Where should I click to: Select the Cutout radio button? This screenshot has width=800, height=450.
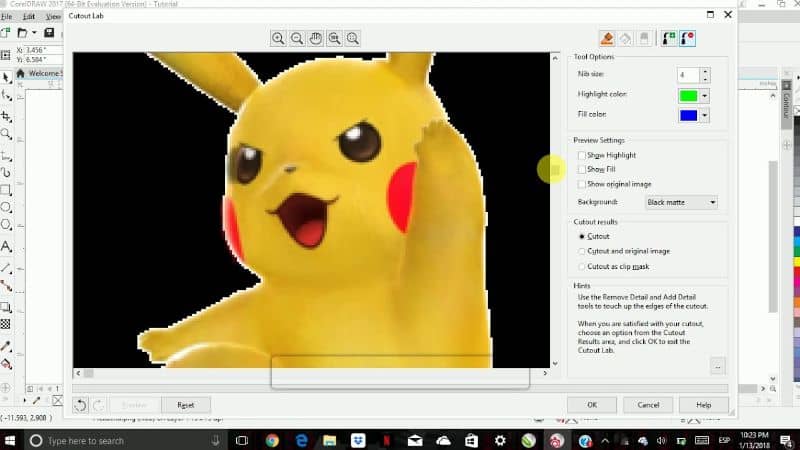tap(582, 237)
